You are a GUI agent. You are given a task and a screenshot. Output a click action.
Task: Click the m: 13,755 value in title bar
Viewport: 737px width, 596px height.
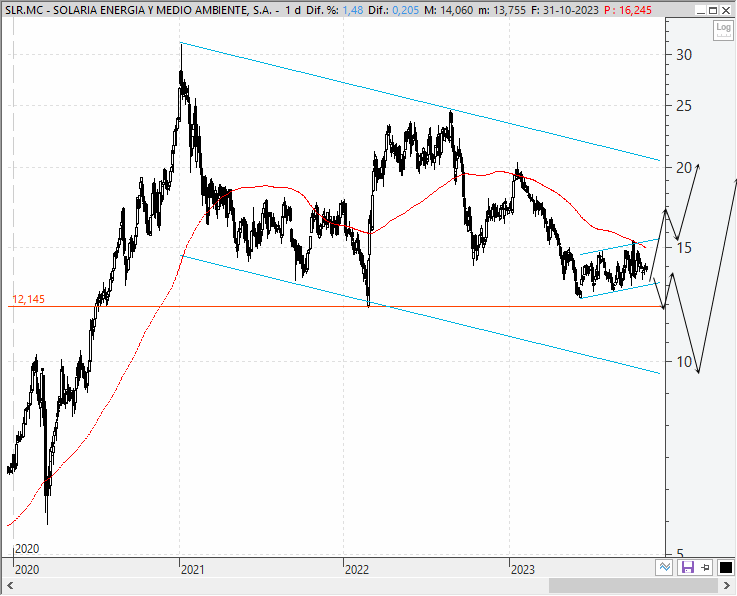point(502,10)
